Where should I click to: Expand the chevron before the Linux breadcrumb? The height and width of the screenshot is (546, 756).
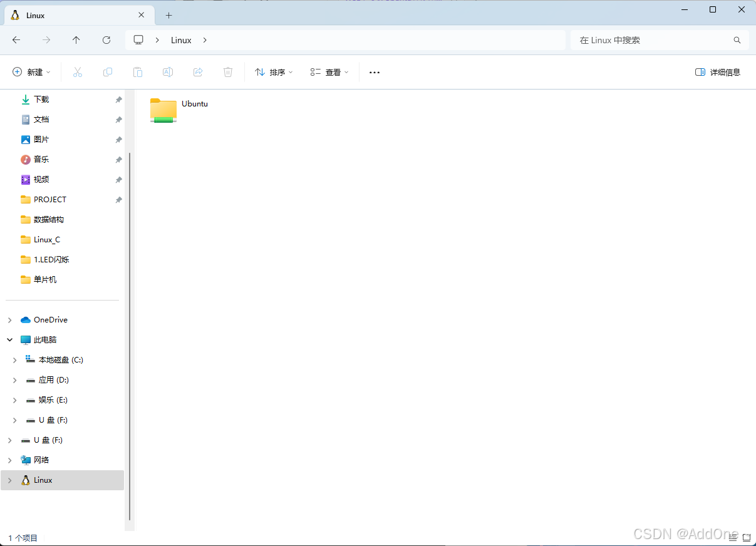point(157,40)
